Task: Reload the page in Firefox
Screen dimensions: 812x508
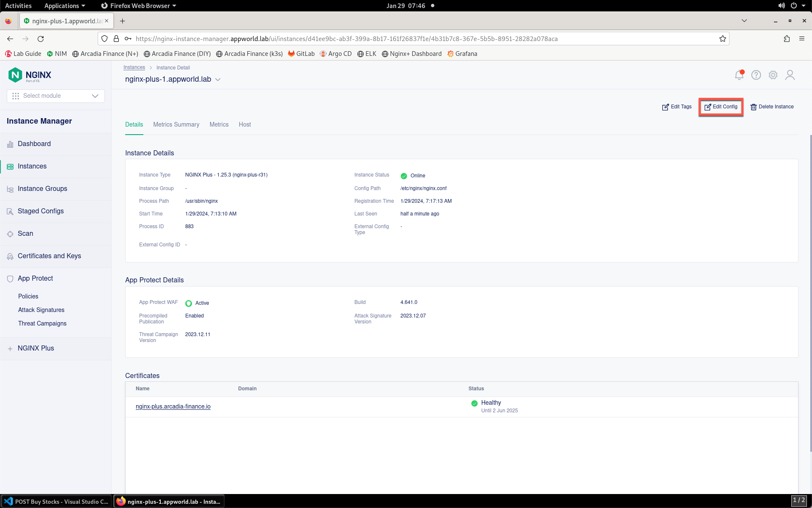Action: [x=41, y=39]
